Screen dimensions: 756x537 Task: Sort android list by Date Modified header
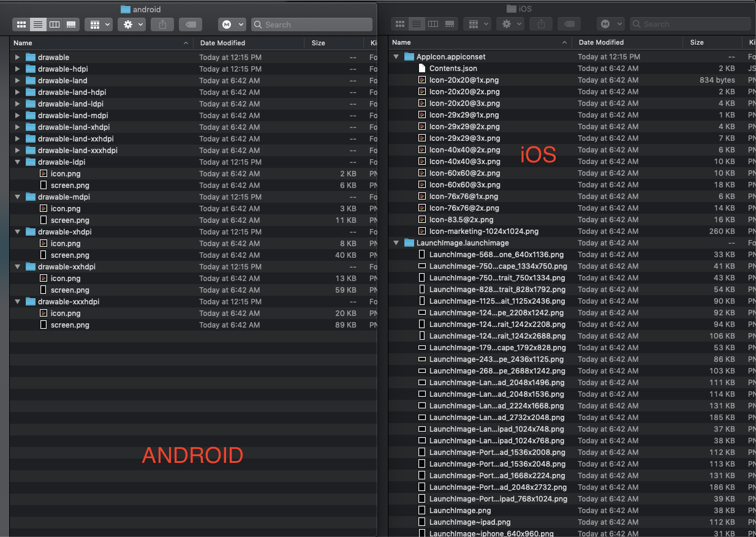coord(249,43)
